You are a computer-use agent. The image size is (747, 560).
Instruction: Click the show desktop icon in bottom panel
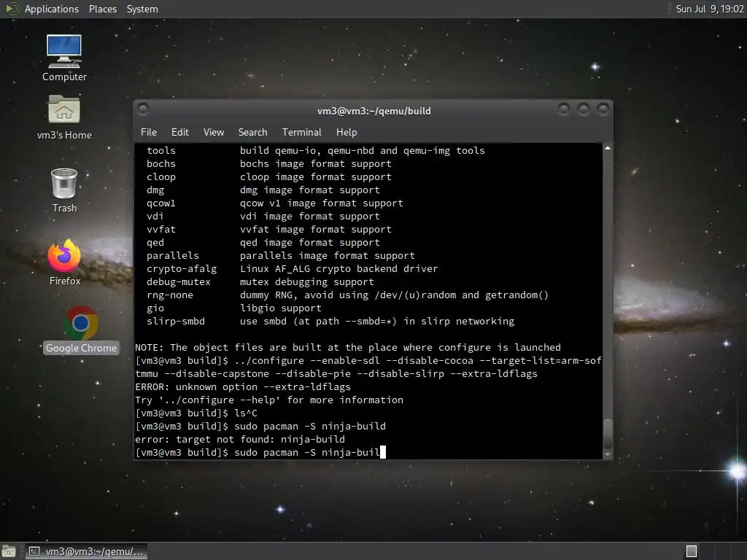[x=8, y=551]
